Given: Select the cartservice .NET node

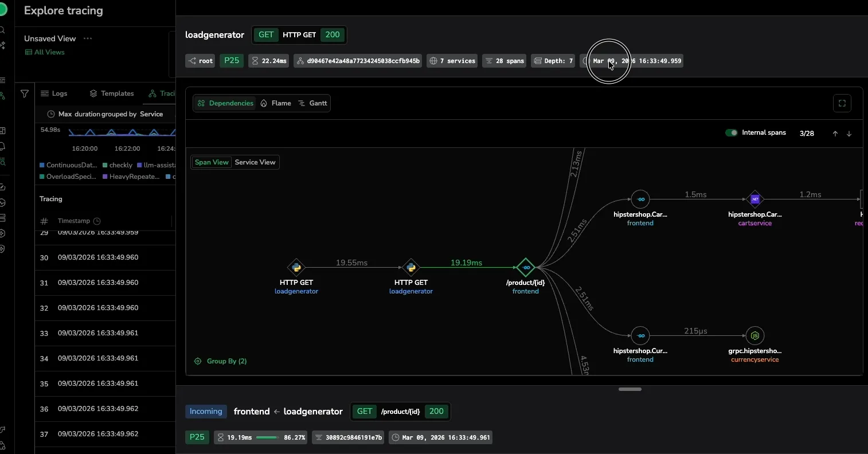Looking at the screenshot, I should coord(755,199).
